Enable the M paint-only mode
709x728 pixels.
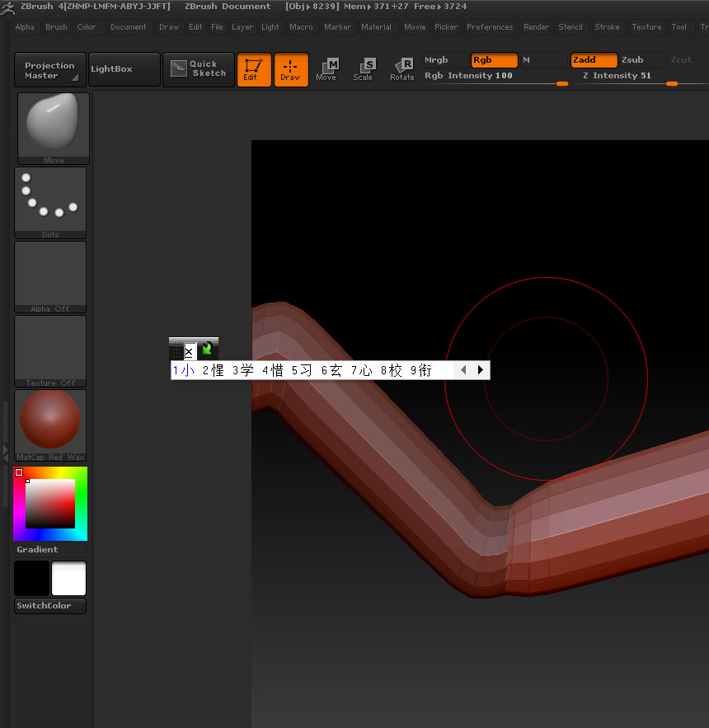click(x=542, y=59)
